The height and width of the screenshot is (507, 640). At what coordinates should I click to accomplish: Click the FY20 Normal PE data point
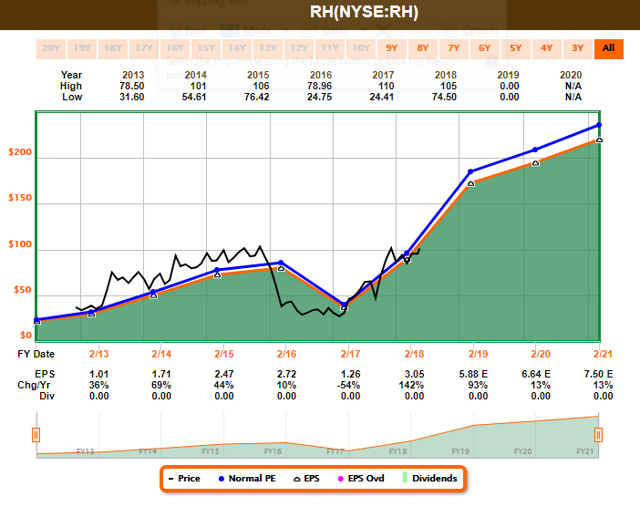[x=535, y=150]
